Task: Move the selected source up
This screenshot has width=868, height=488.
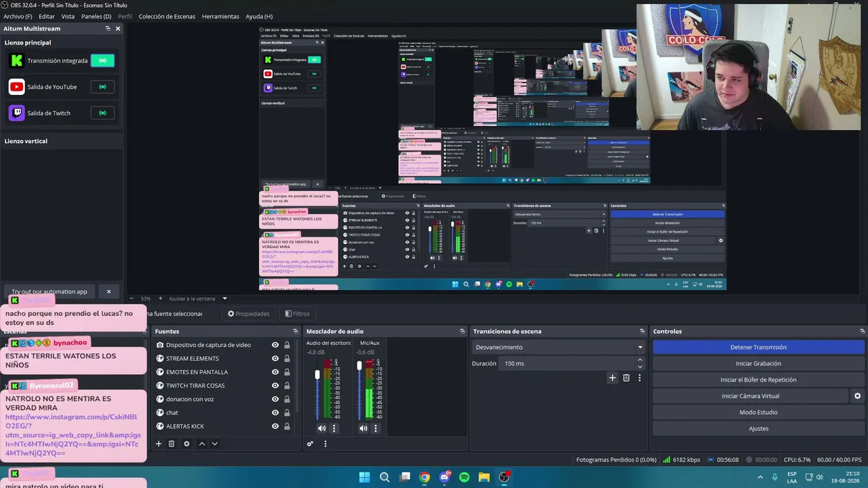Action: coord(201,444)
